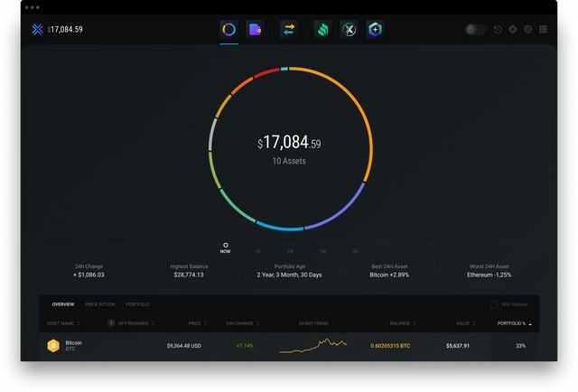Click the Exodus X logo
This screenshot has width=578, height=392.
[x=37, y=30]
